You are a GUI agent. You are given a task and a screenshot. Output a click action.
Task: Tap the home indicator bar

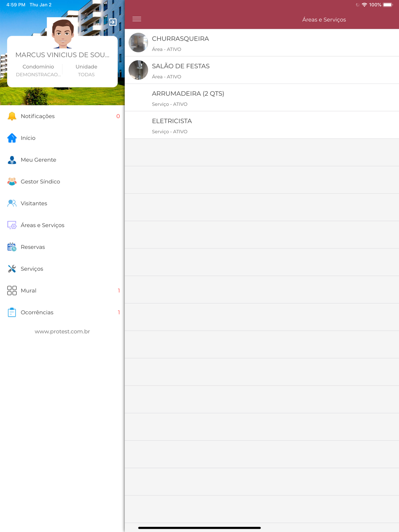199,528
